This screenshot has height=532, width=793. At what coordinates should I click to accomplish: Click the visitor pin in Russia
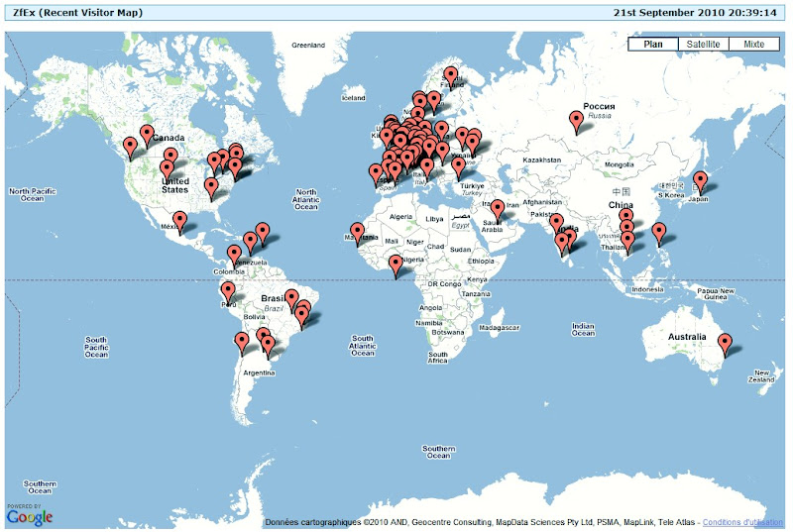[x=576, y=123]
